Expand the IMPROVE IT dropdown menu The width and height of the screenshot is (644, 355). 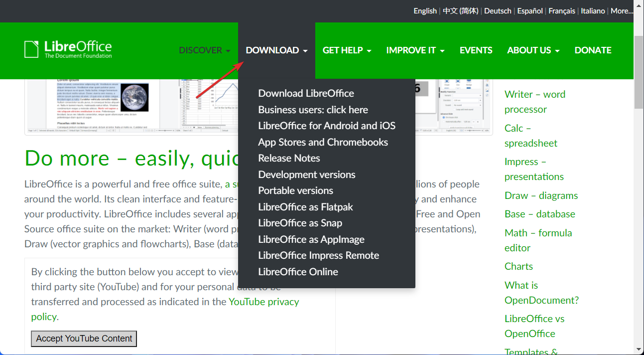pyautogui.click(x=415, y=50)
